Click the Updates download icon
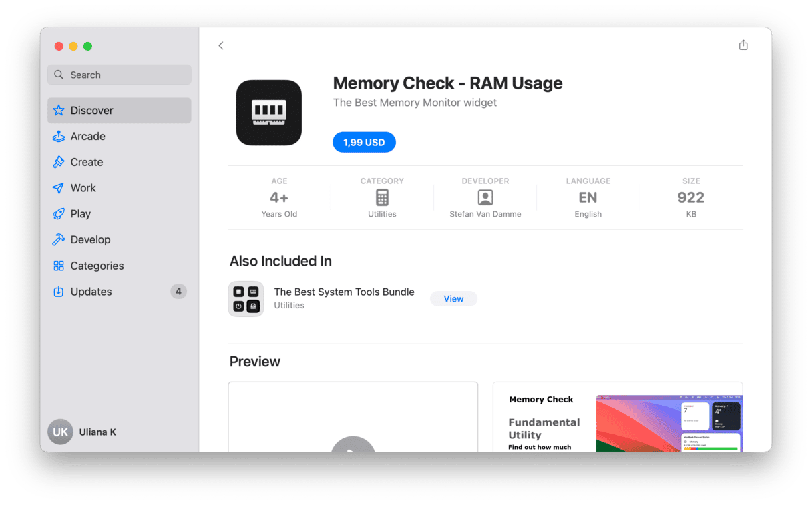Image resolution: width=812 pixels, height=505 pixels. (59, 292)
